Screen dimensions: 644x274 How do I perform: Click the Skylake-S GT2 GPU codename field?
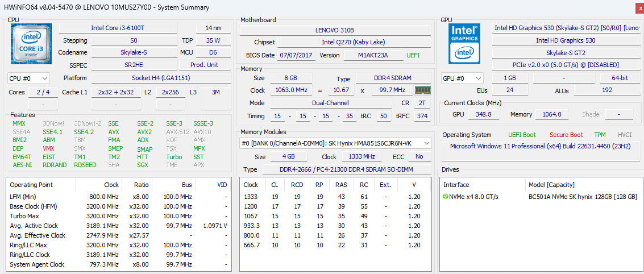click(x=565, y=52)
